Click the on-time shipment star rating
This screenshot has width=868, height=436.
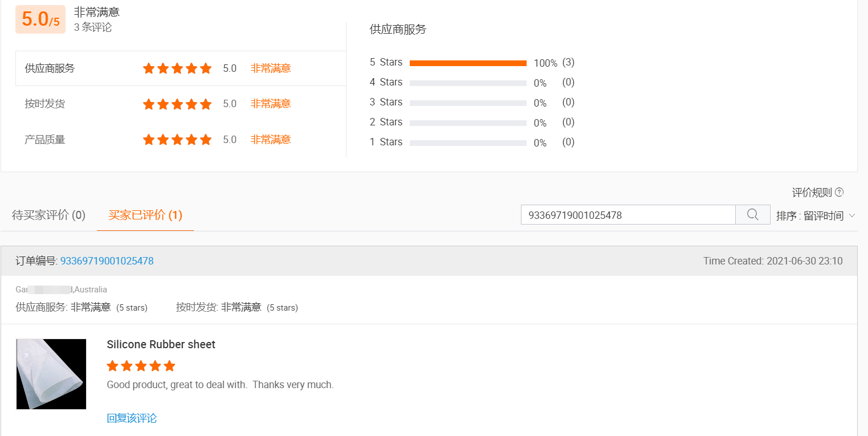coord(177,104)
